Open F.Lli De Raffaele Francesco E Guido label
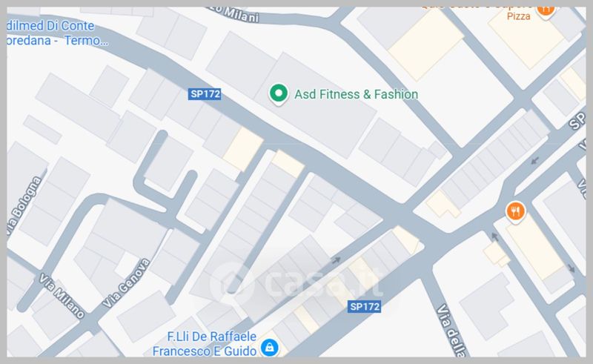 point(205,343)
